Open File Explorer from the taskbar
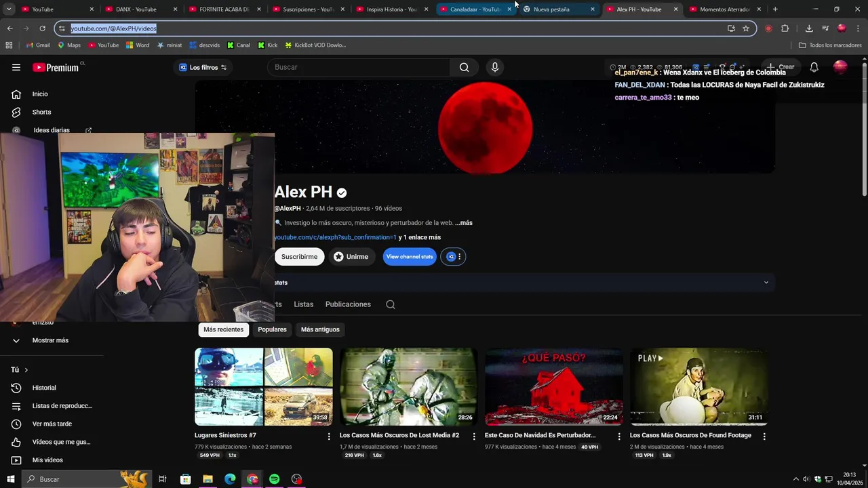 [208, 479]
